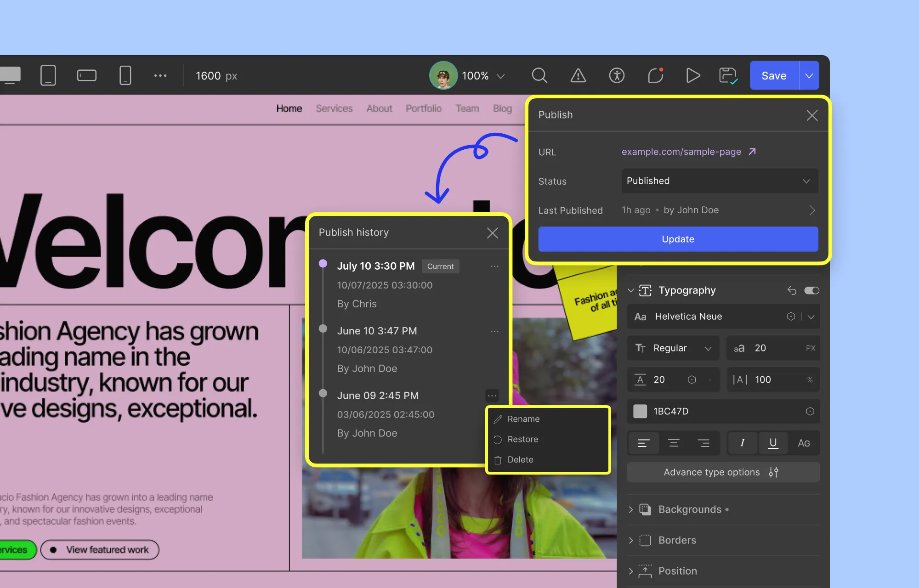The image size is (919, 588).
Task: Click the sliders icon in Advance type options
Action: click(774, 472)
